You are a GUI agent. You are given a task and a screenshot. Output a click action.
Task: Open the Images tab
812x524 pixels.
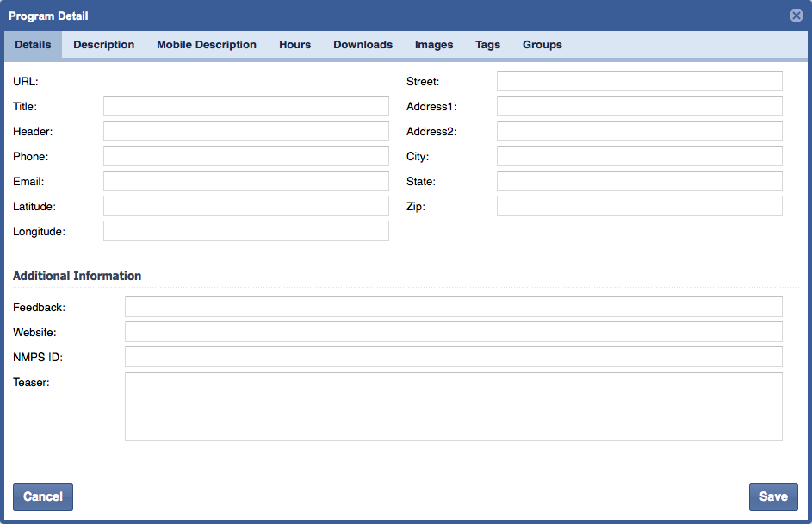click(x=434, y=45)
